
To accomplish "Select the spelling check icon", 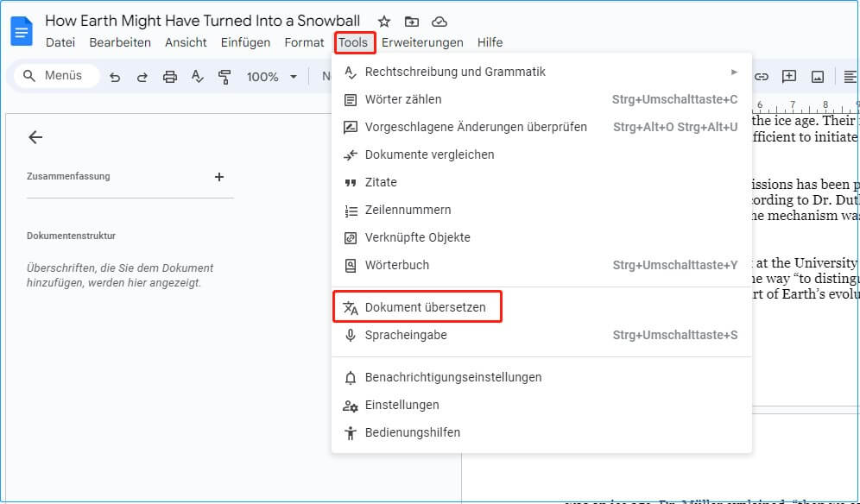I will [x=196, y=76].
